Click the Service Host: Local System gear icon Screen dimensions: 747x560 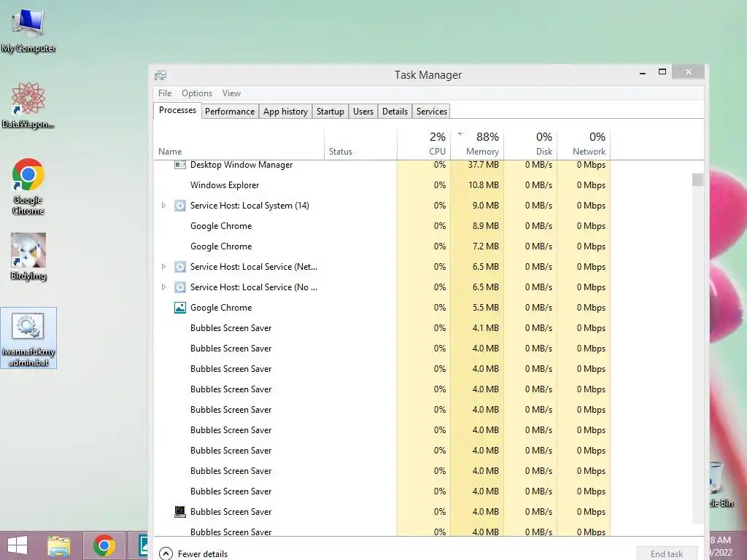(179, 205)
